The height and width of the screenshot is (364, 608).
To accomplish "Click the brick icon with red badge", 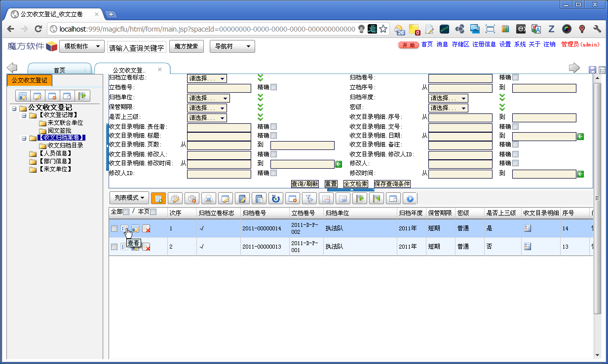I will (x=192, y=198).
